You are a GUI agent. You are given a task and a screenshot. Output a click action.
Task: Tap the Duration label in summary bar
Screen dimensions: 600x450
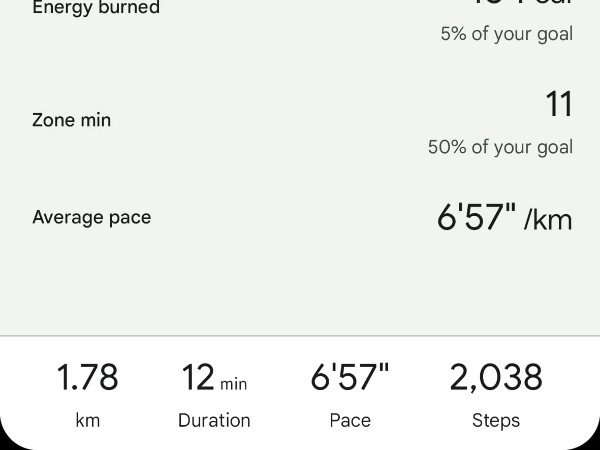coord(214,421)
